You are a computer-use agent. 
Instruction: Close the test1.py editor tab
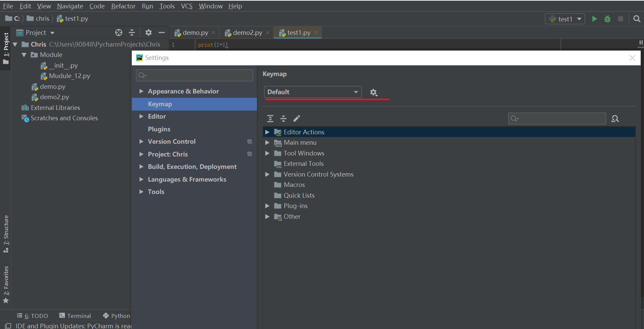coord(316,32)
